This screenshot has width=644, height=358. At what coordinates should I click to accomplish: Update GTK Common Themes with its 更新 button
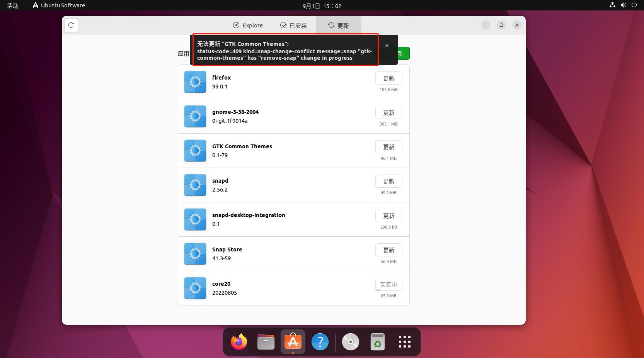pos(388,147)
